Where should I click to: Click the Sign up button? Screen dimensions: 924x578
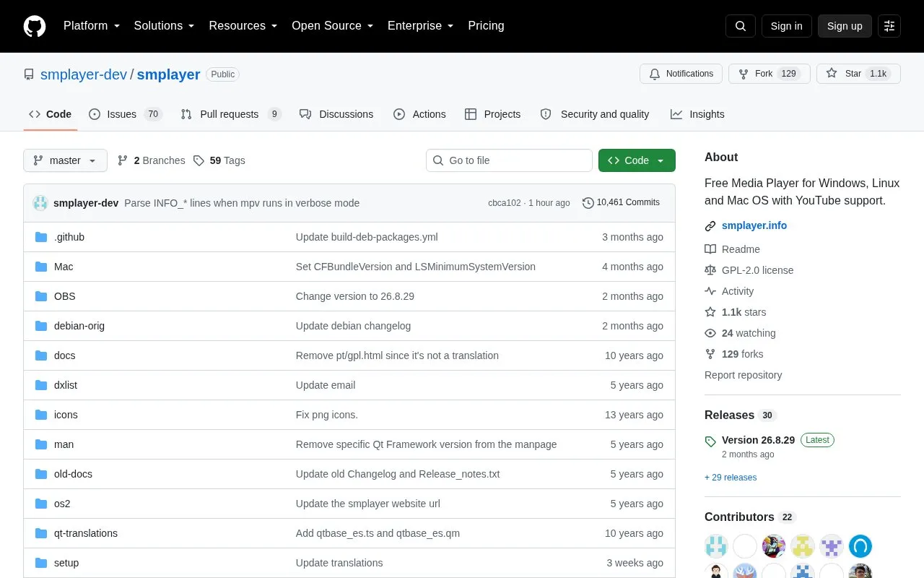tap(845, 26)
